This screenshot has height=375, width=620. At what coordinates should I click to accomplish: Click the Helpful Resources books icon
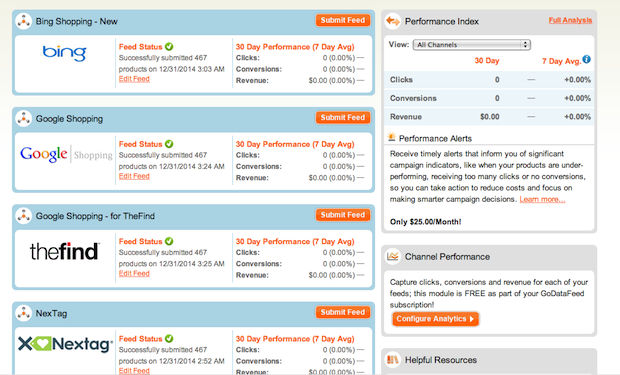[x=393, y=360]
